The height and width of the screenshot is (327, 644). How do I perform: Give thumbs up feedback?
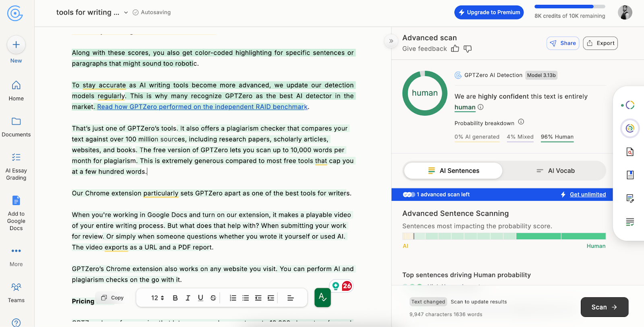pos(455,49)
